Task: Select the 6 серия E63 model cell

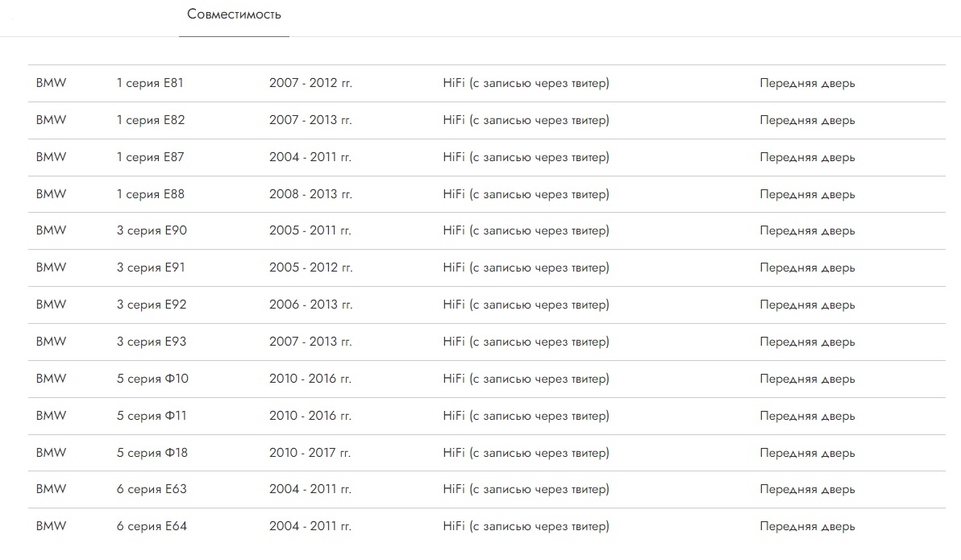Action: click(152, 489)
